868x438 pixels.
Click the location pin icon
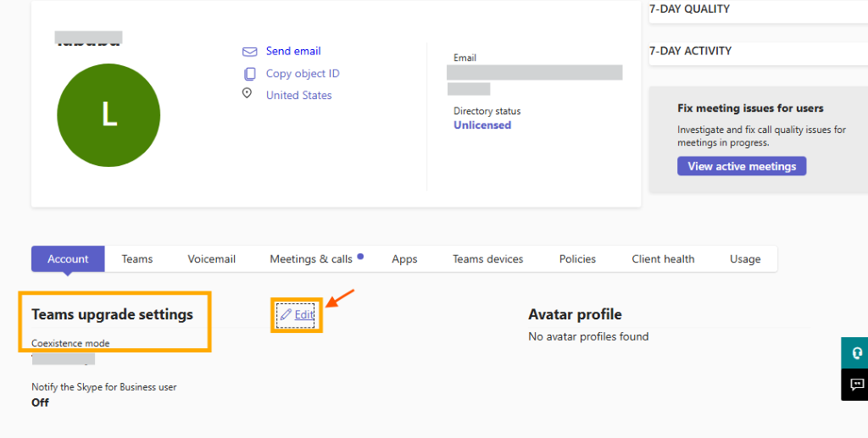click(x=247, y=93)
